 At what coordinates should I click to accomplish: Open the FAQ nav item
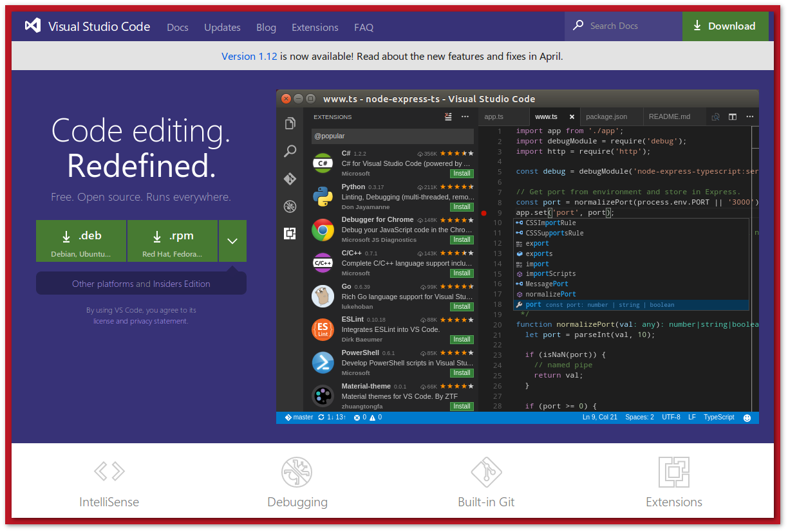point(364,27)
